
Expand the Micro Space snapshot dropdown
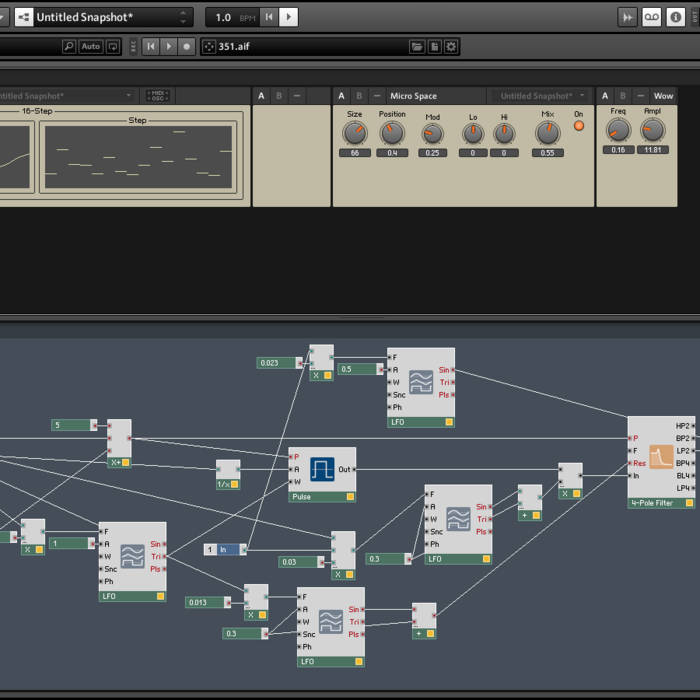538,96
